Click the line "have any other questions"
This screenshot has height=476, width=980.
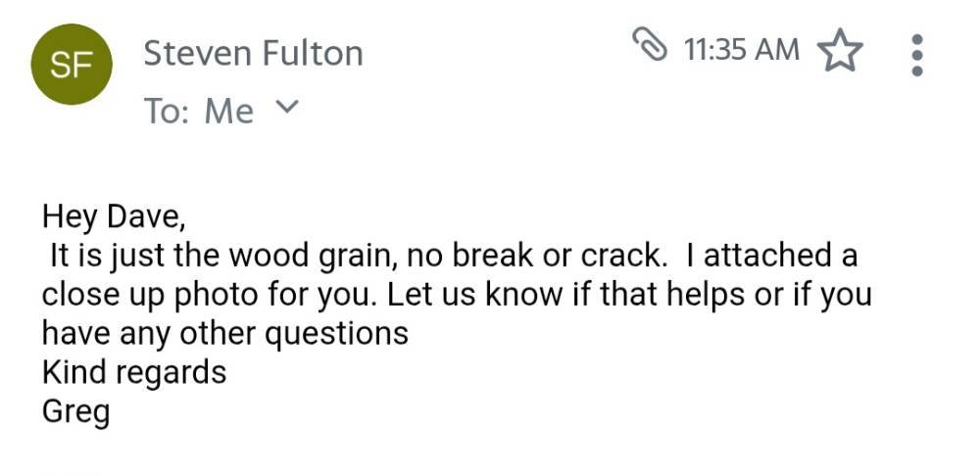click(225, 333)
